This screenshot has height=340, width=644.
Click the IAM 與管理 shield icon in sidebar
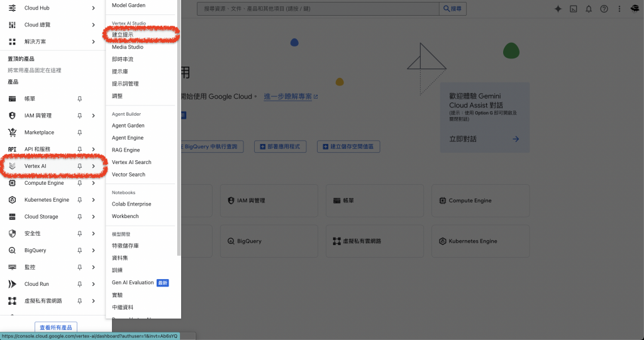[13, 116]
